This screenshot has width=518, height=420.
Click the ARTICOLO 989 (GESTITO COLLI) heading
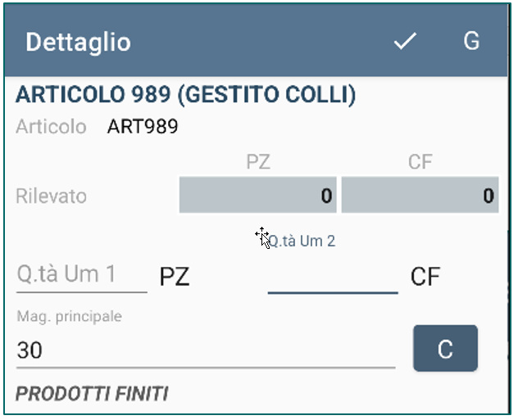coord(186,95)
